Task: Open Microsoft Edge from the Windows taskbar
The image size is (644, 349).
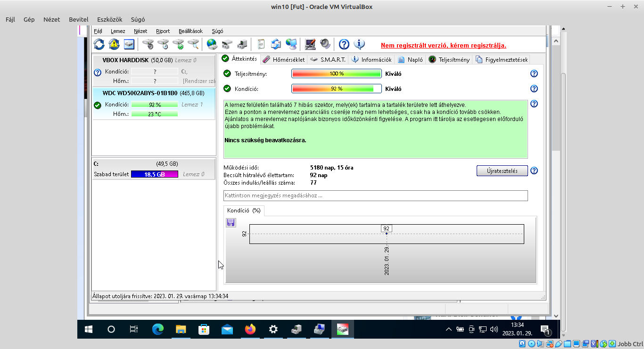Action: coord(158,329)
